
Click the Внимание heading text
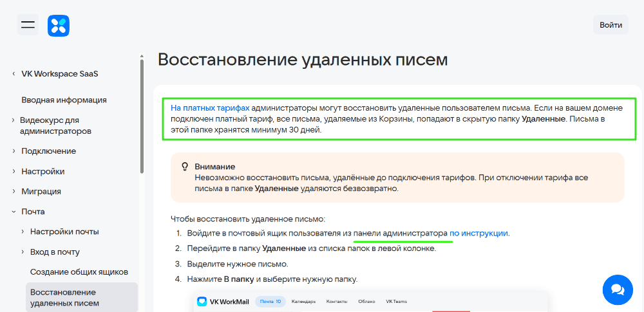click(x=215, y=167)
